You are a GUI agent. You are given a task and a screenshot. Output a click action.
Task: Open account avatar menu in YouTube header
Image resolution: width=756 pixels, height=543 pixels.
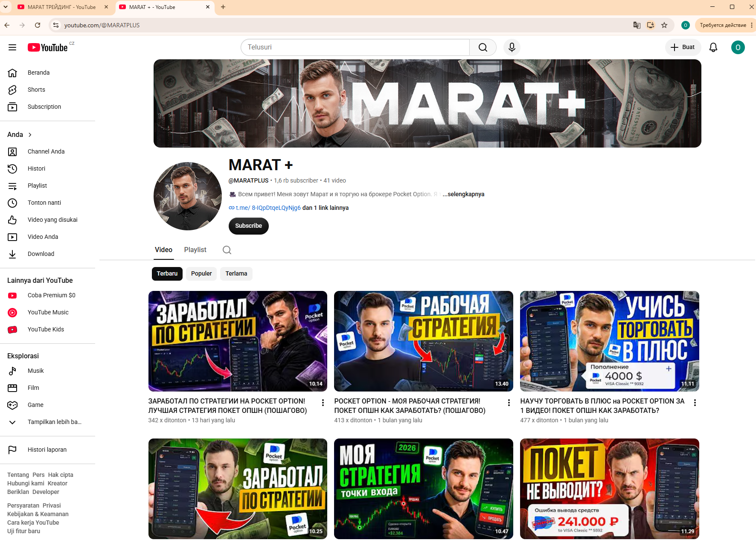(738, 47)
